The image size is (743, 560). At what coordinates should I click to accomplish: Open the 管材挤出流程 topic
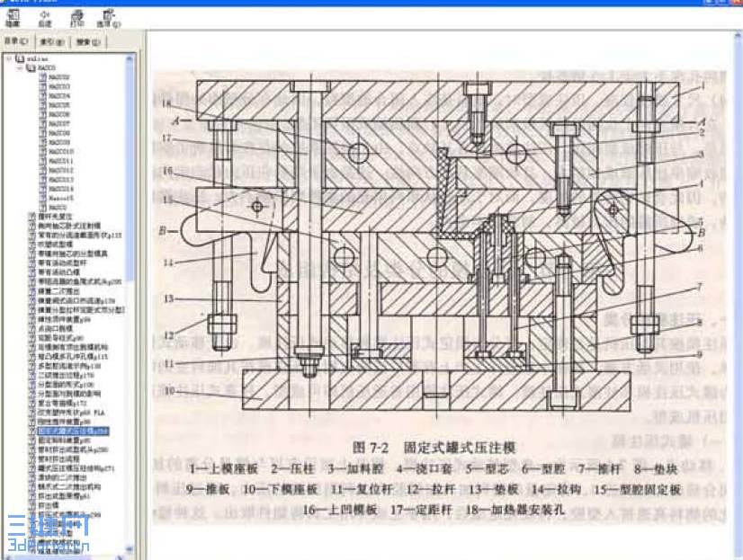[x=58, y=459]
